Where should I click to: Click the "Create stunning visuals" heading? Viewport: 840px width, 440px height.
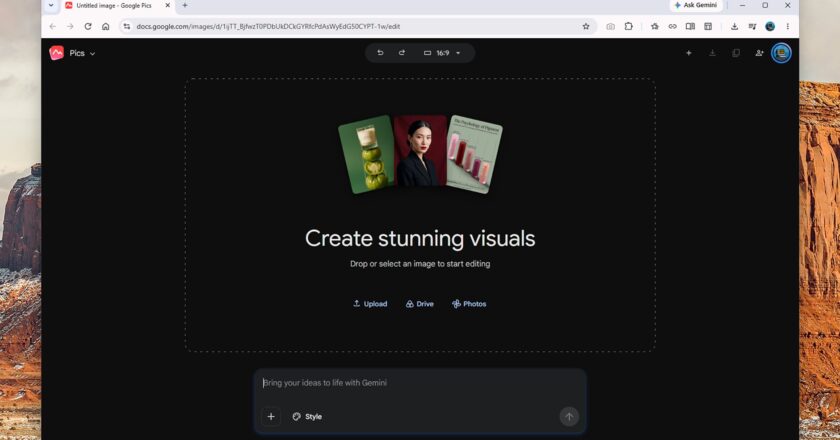420,238
